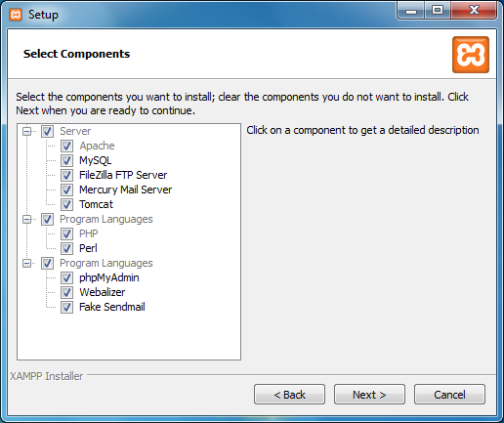This screenshot has height=423, width=504.
Task: Toggle the Mercury Mail Server checkbox
Action: tap(66, 190)
